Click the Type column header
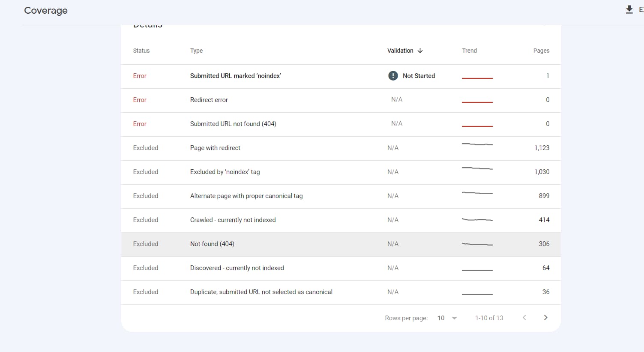 point(196,51)
